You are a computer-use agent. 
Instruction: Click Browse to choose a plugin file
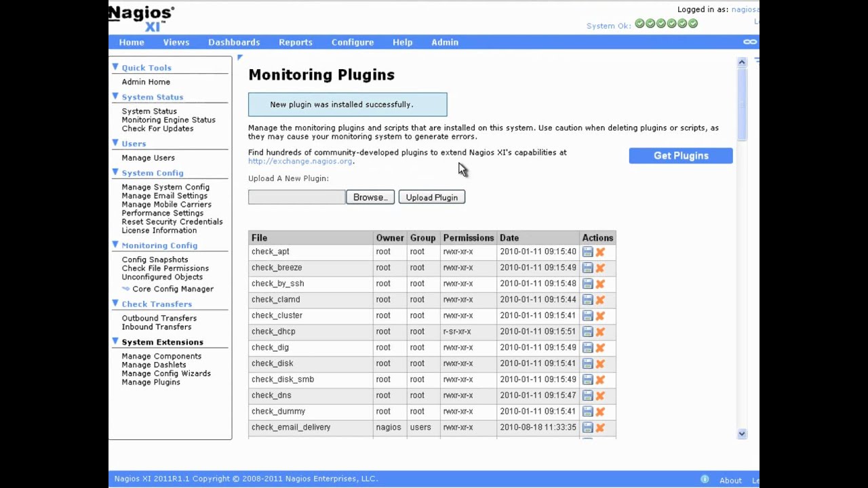[x=370, y=197]
